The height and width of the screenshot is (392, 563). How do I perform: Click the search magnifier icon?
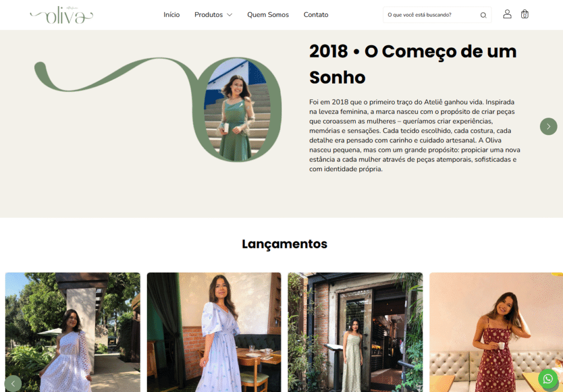tap(483, 15)
